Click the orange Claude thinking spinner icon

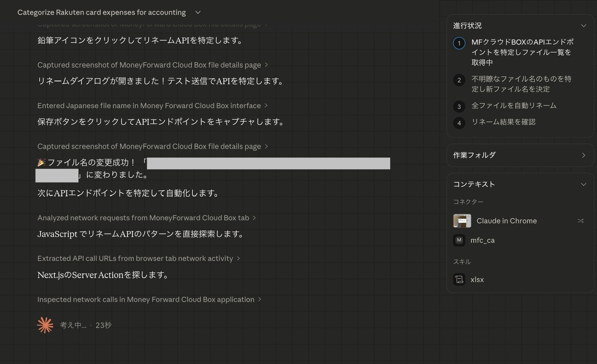click(x=45, y=325)
